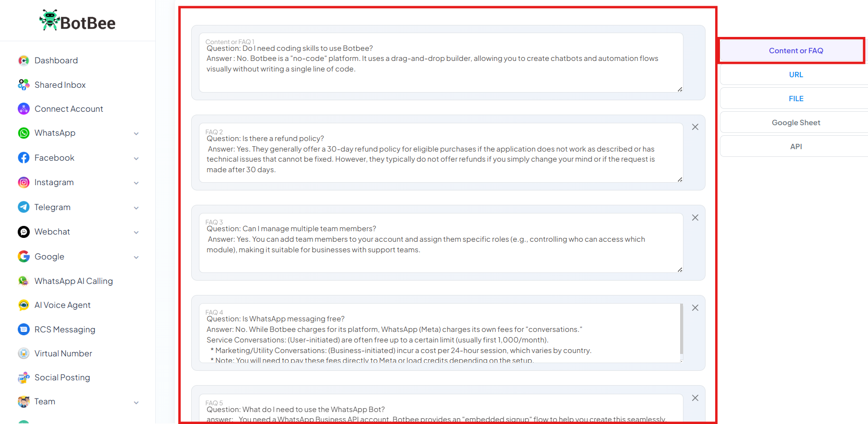
Task: Grab the FAQ 1 text box resize handle
Action: click(x=680, y=89)
